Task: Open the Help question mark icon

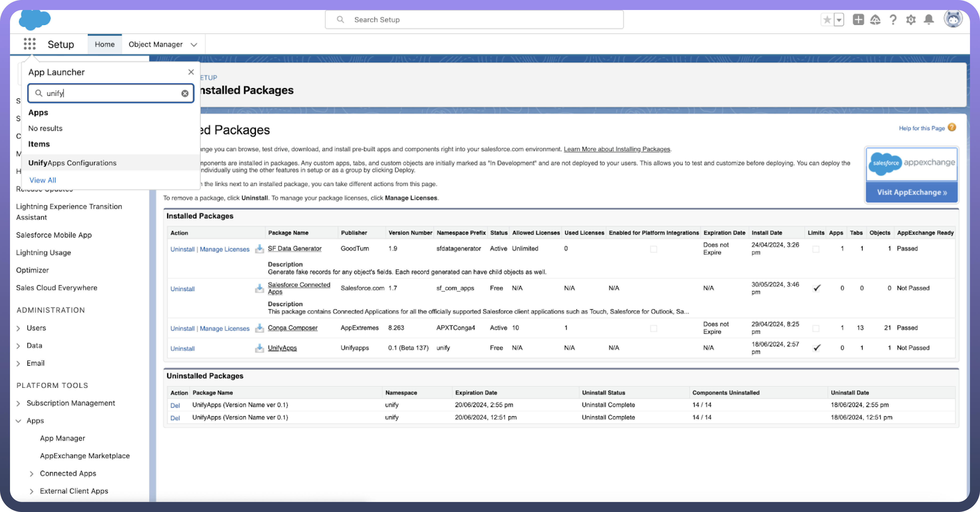Action: [x=893, y=20]
